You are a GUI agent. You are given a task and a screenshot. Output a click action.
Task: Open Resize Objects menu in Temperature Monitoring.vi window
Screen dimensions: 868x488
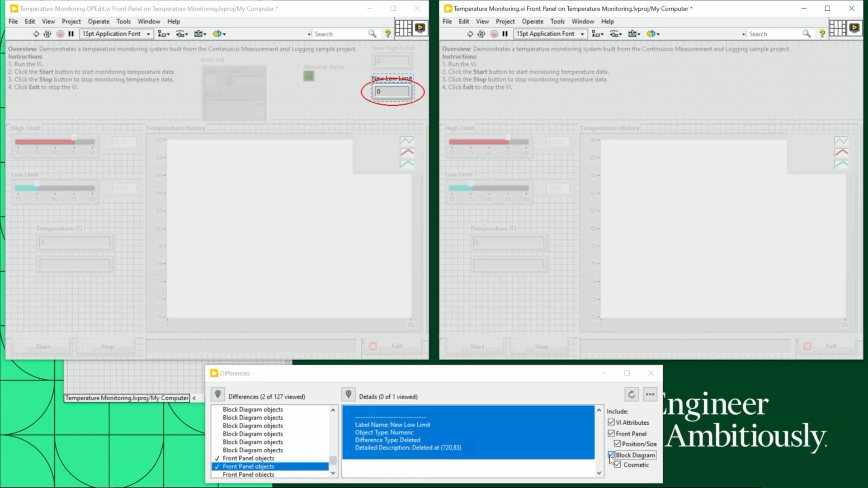pos(634,34)
